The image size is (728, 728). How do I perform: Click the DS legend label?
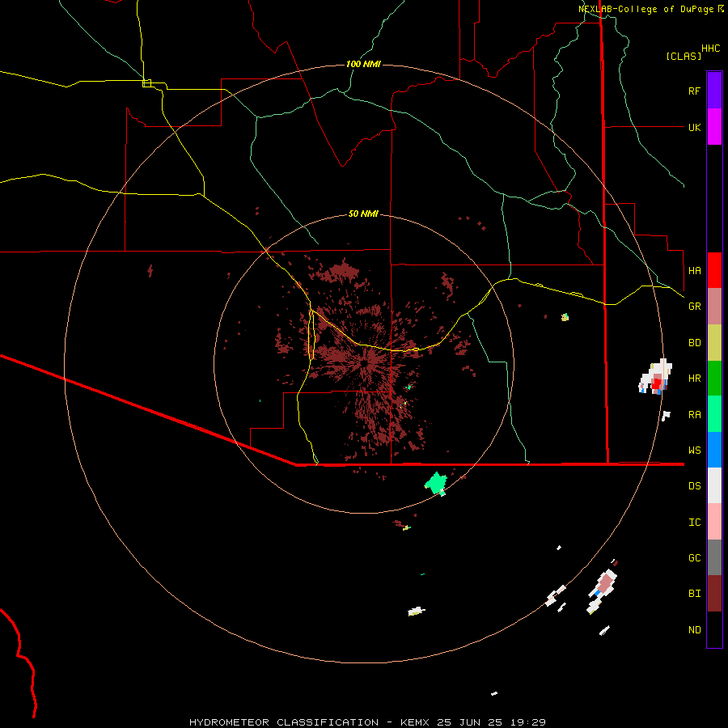tap(694, 486)
